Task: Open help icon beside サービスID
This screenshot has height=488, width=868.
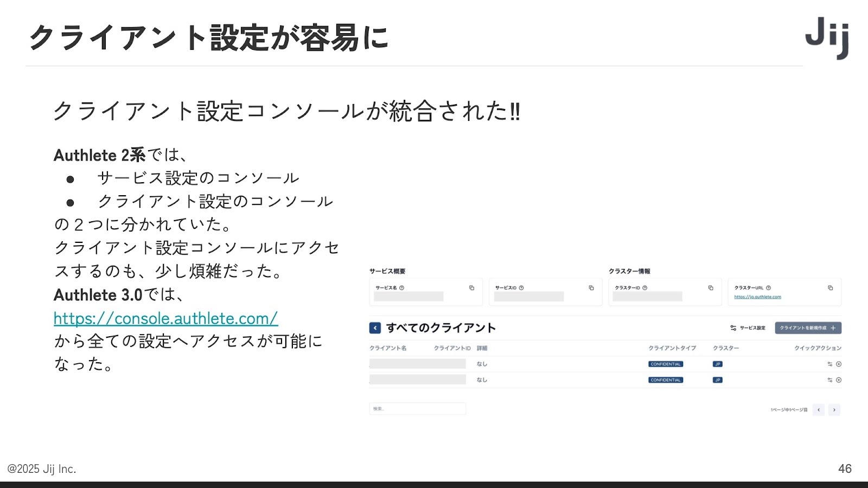Action: [521, 288]
